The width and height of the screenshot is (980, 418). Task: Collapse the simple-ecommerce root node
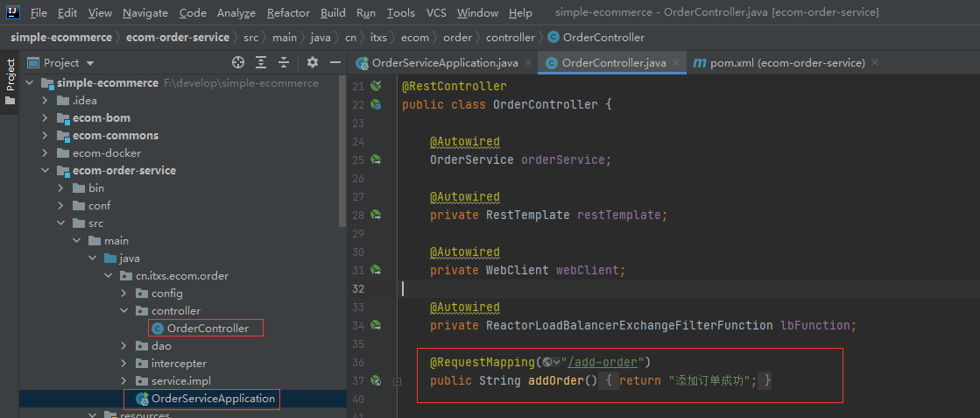coord(29,83)
